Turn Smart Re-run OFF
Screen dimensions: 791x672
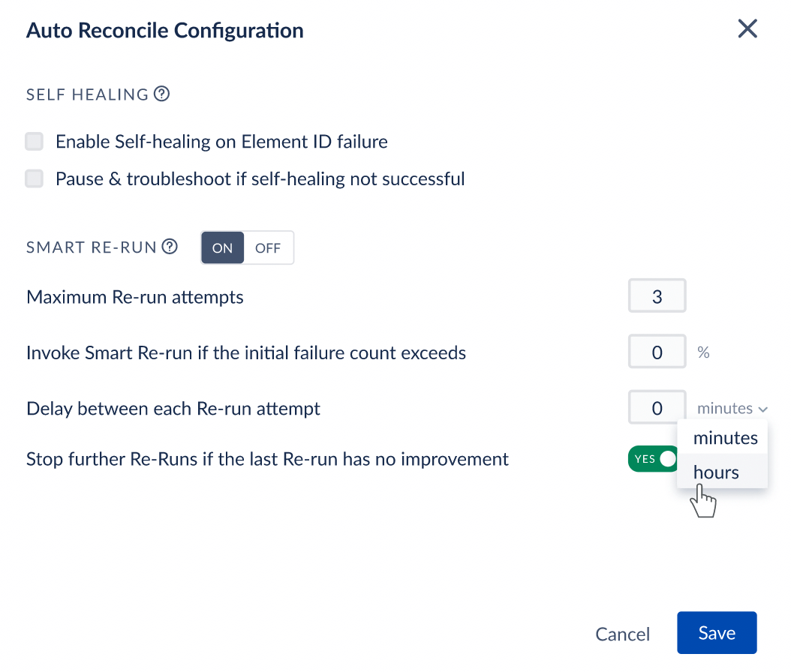point(268,248)
